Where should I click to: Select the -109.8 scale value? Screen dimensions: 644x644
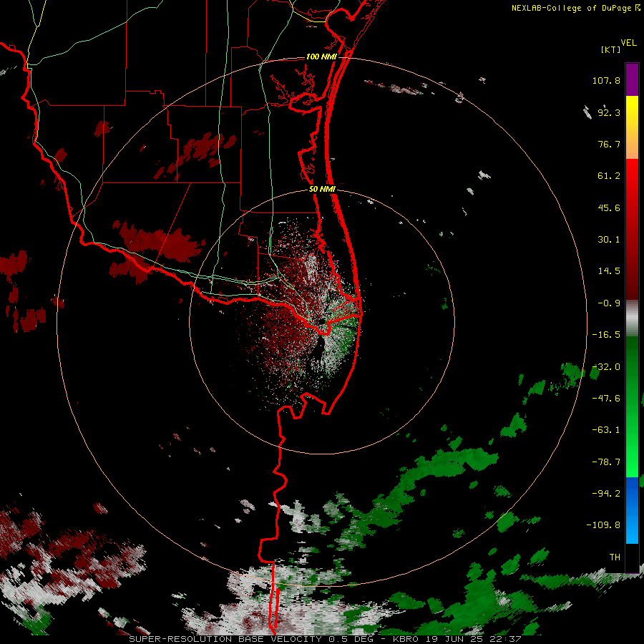coord(603,525)
